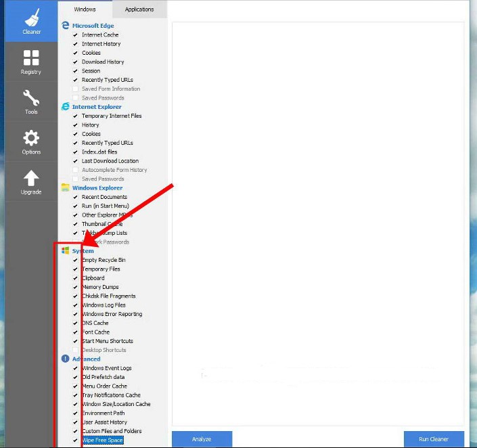Toggle Environment Path checkbox
477x448 pixels.
(x=75, y=413)
